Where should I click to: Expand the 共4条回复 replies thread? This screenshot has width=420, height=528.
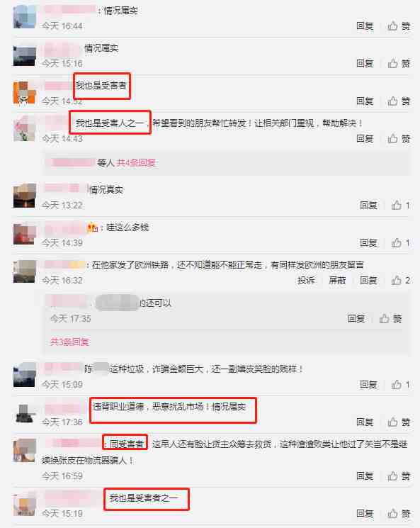[x=136, y=163]
